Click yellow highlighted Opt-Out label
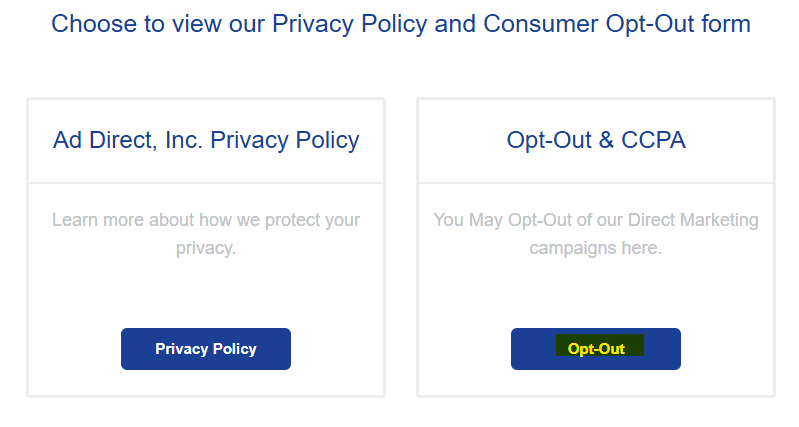 click(x=597, y=349)
